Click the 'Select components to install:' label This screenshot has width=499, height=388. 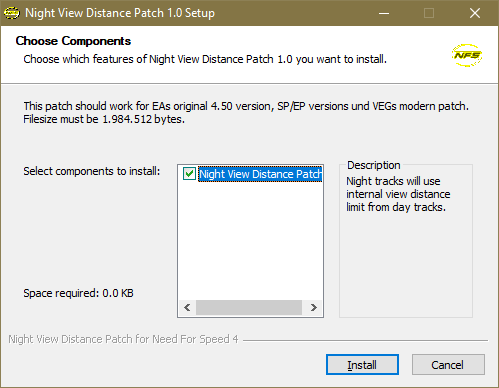pyautogui.click(x=92, y=171)
